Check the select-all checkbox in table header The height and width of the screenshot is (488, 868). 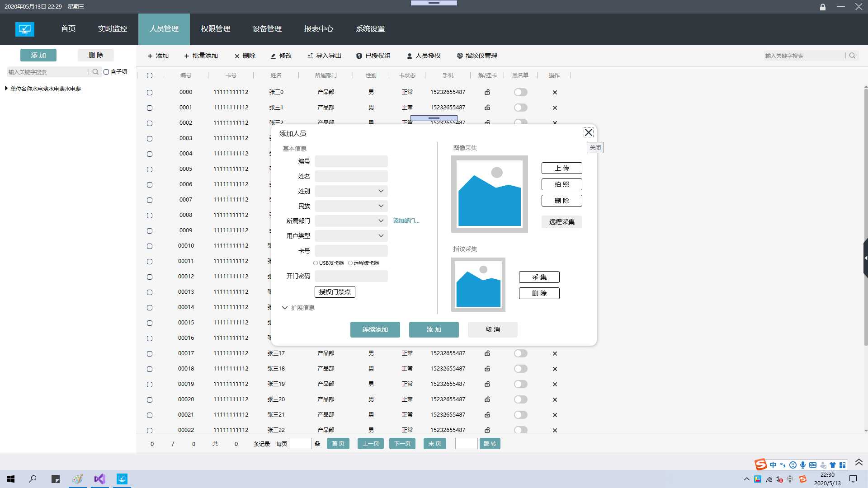pyautogui.click(x=150, y=75)
